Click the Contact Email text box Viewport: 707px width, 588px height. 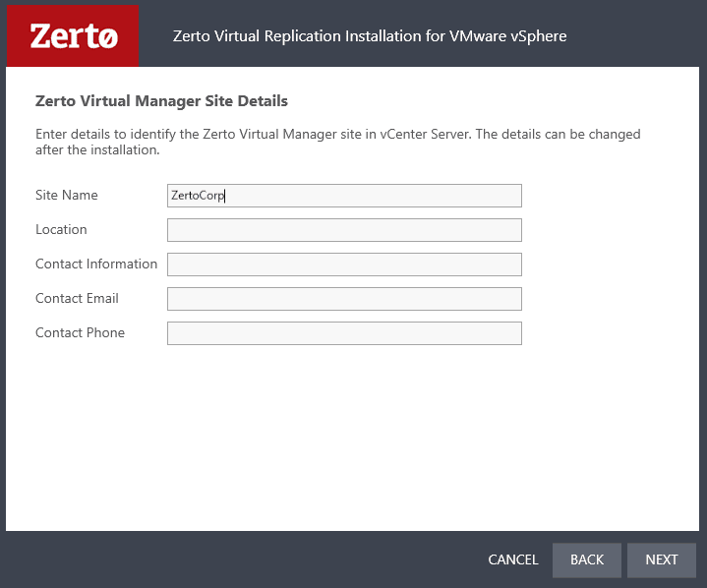coord(344,299)
